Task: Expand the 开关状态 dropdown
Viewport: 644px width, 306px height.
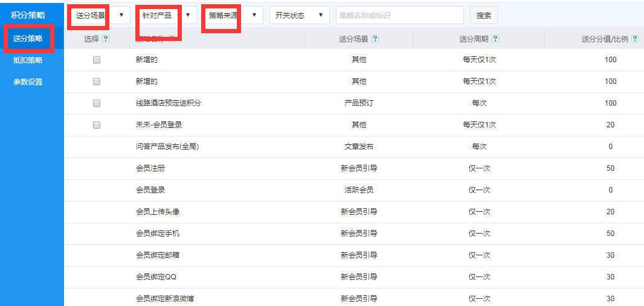Action: 300,15
